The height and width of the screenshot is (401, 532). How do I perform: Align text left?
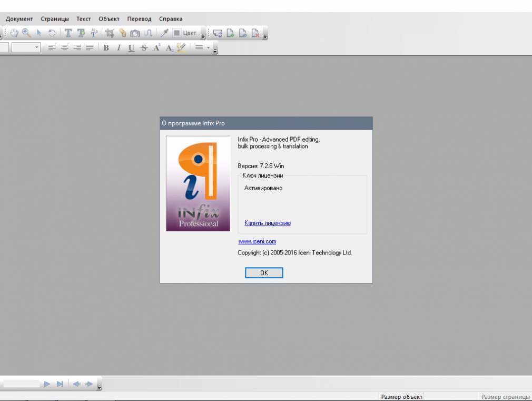[x=52, y=47]
